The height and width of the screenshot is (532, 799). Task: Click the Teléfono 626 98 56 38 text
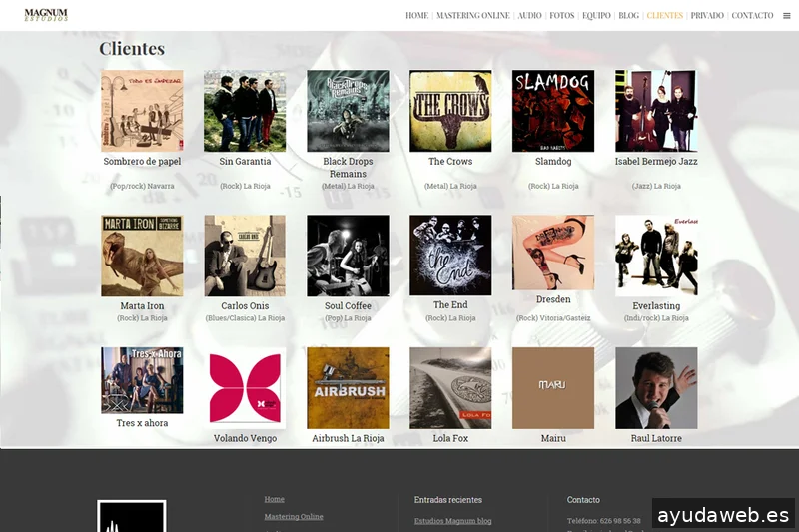[604, 521]
